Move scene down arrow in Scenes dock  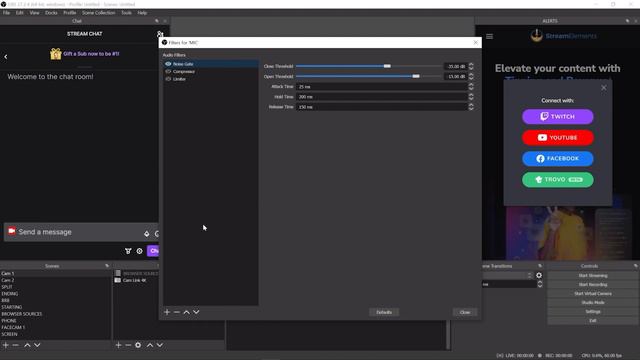click(37, 345)
